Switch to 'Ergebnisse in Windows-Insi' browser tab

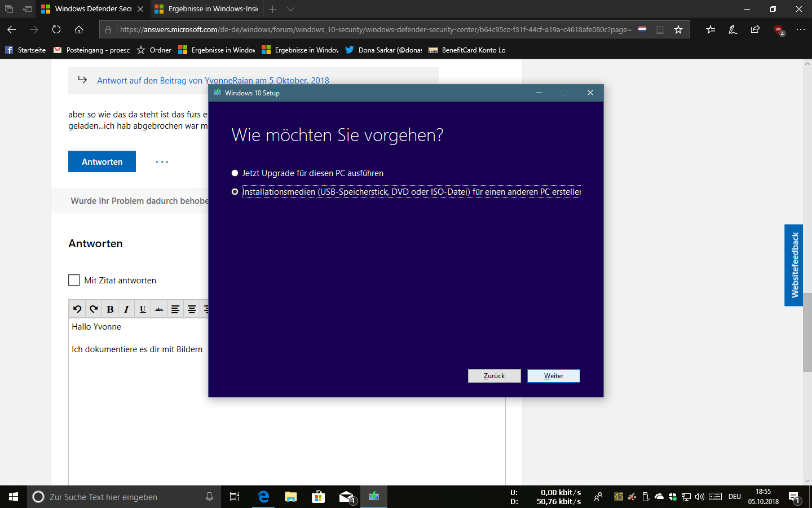click(206, 9)
